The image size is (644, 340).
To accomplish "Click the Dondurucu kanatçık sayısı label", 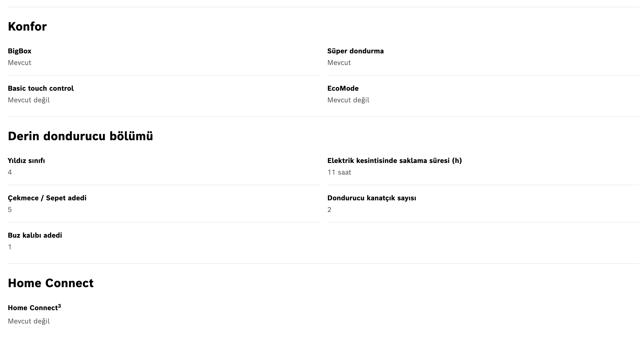I will point(372,198).
